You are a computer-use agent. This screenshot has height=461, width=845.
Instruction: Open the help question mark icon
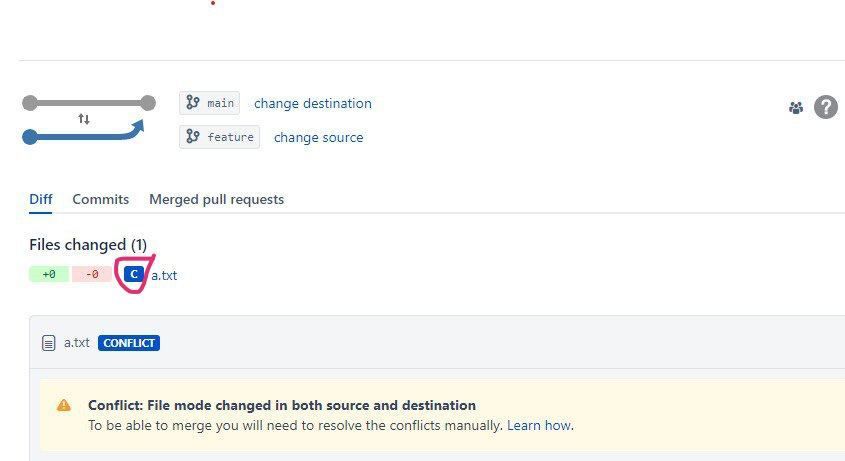coord(826,107)
